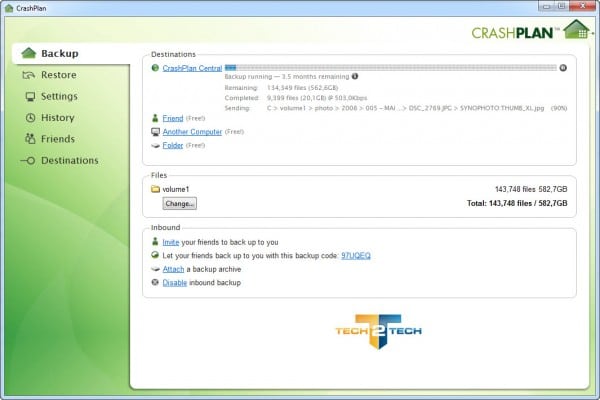Open the CrashPlan Central link
Image resolution: width=600 pixels, height=400 pixels.
pos(192,68)
